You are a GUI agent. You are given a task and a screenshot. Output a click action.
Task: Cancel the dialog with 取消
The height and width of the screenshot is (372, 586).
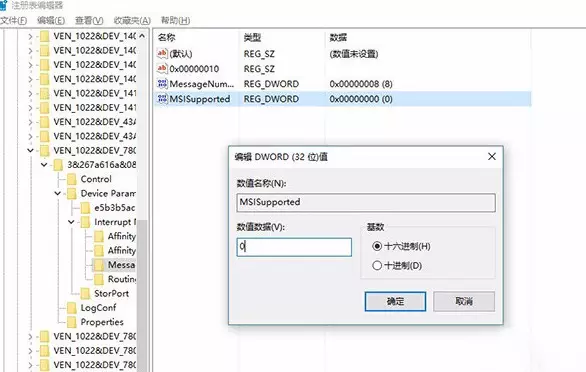[464, 301]
